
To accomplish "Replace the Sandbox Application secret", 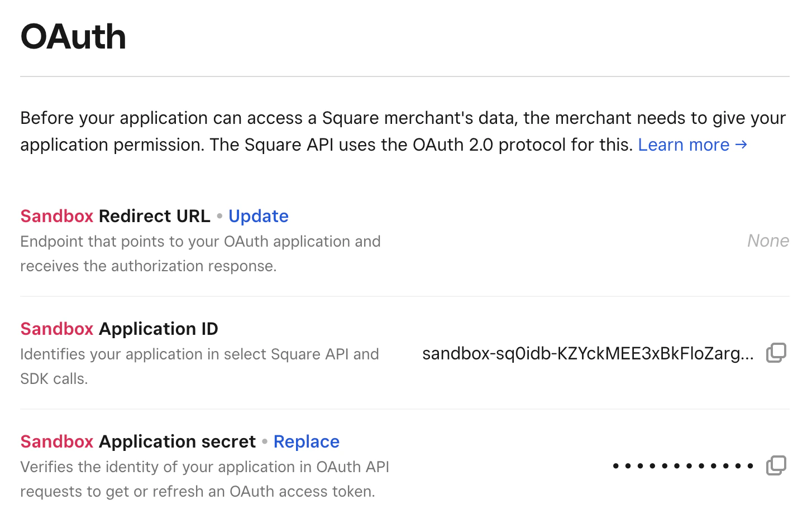I will (306, 441).
